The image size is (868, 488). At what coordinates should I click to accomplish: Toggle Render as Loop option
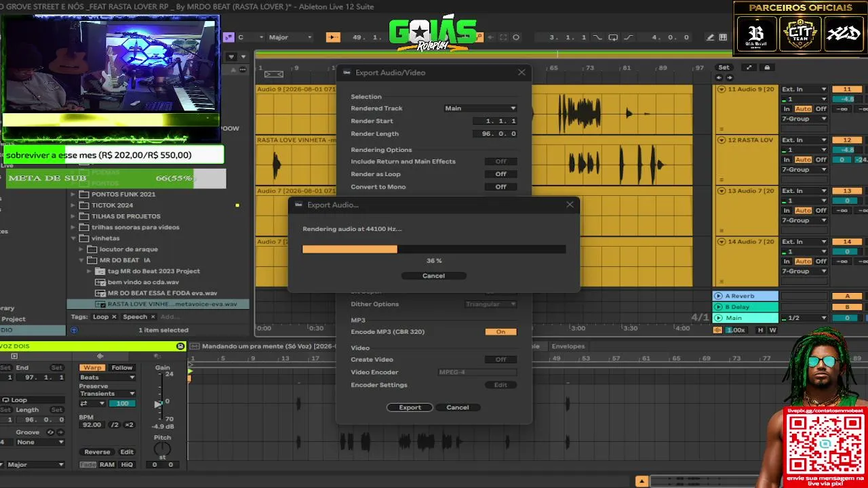coord(500,174)
